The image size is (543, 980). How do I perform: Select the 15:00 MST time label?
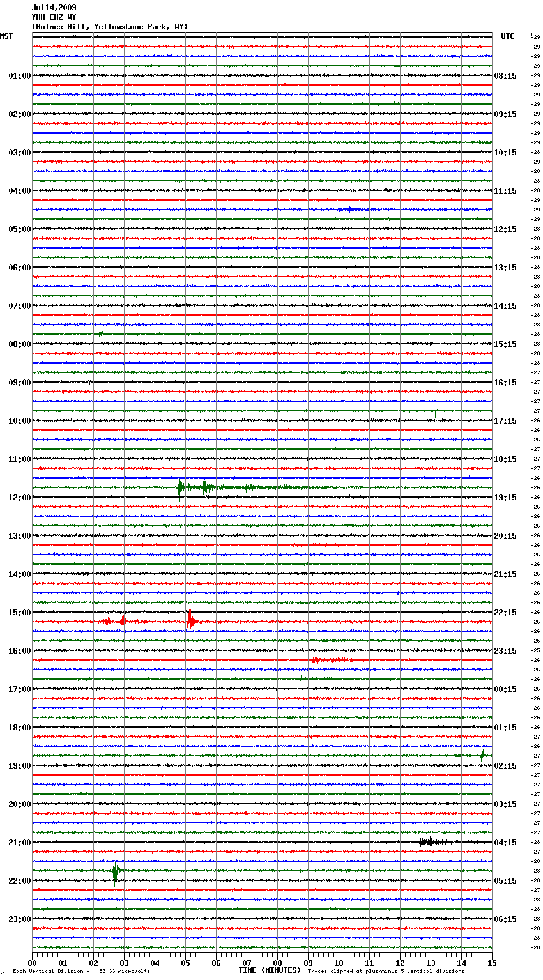[x=20, y=613]
